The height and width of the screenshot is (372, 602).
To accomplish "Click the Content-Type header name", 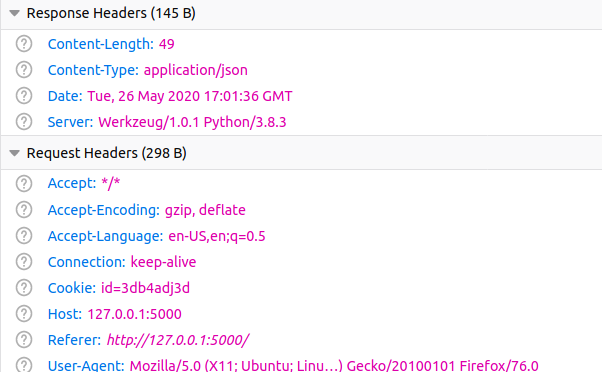I will [93, 71].
